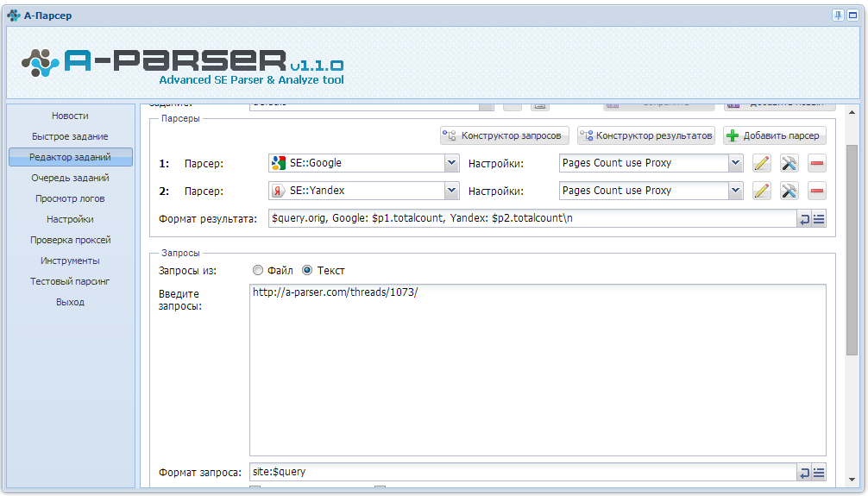
Task: Open template list icon in Формат результата
Action: coord(819,220)
